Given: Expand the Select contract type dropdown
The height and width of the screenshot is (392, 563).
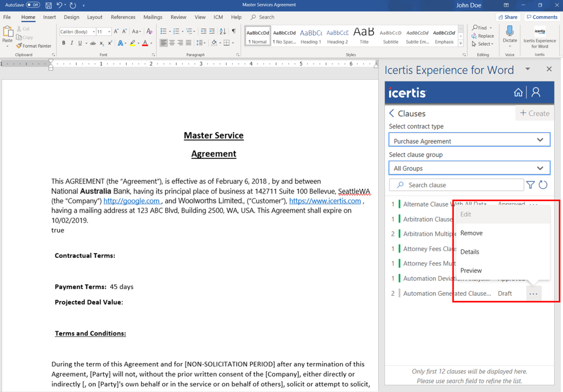Looking at the screenshot, I should pyautogui.click(x=540, y=140).
